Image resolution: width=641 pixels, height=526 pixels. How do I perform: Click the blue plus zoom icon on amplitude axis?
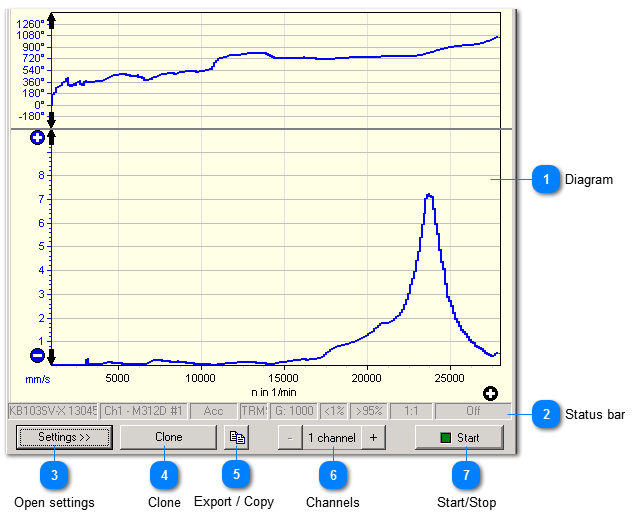click(38, 138)
